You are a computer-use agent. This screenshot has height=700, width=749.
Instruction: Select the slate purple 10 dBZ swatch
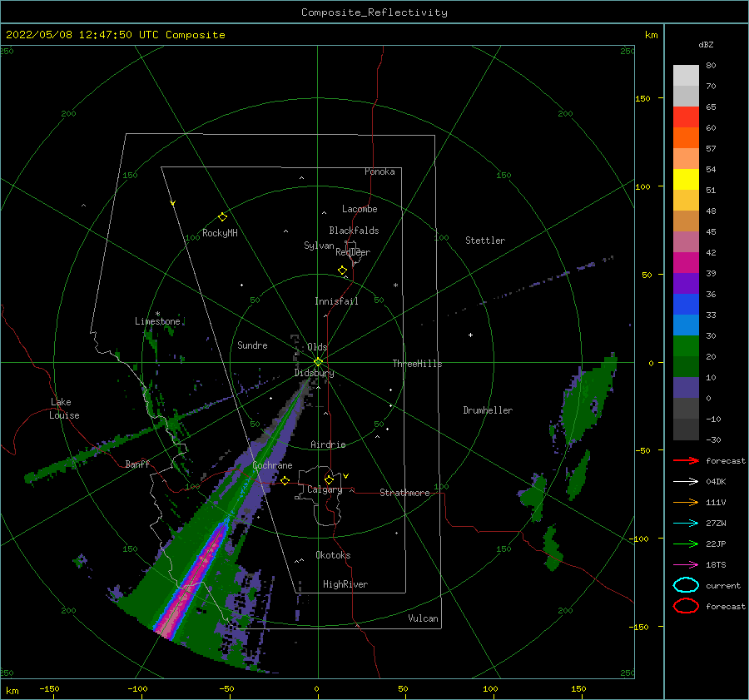[686, 388]
